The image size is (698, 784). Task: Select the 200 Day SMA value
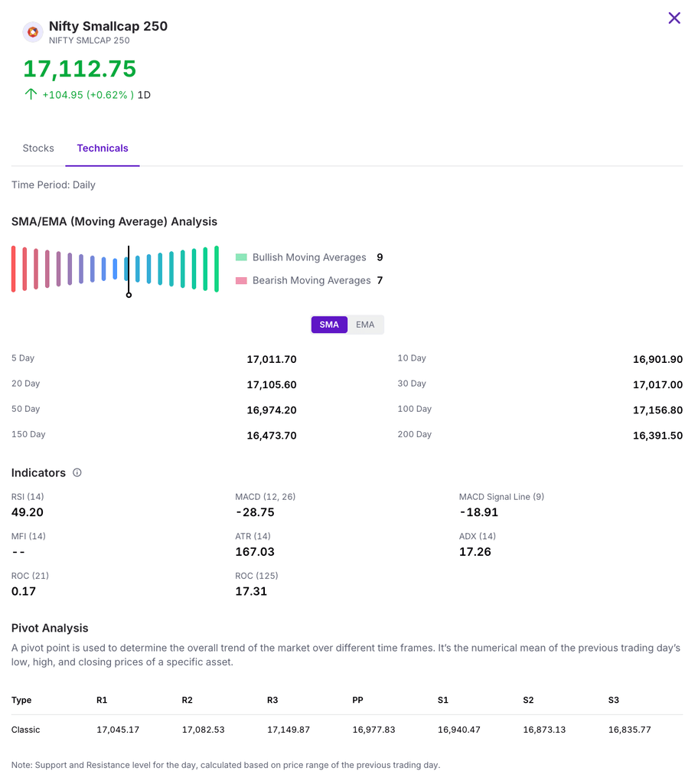[x=657, y=436]
